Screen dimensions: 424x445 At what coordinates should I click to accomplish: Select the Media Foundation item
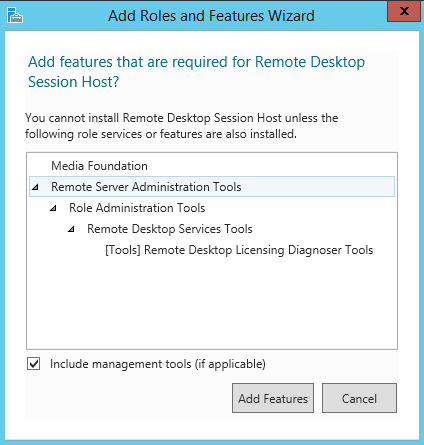99,166
